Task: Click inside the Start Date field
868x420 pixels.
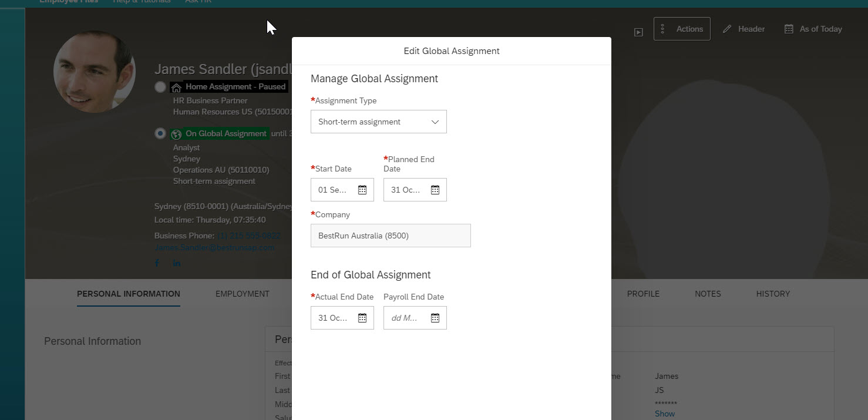Action: click(x=333, y=190)
